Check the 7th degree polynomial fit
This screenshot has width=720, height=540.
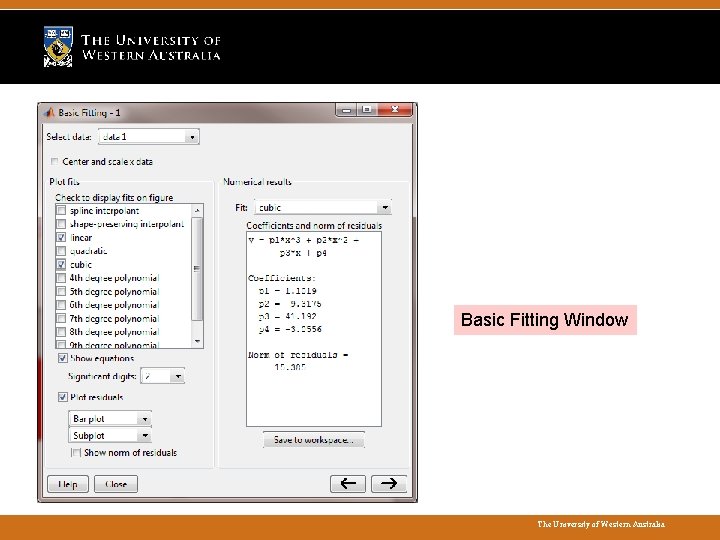[x=61, y=318]
